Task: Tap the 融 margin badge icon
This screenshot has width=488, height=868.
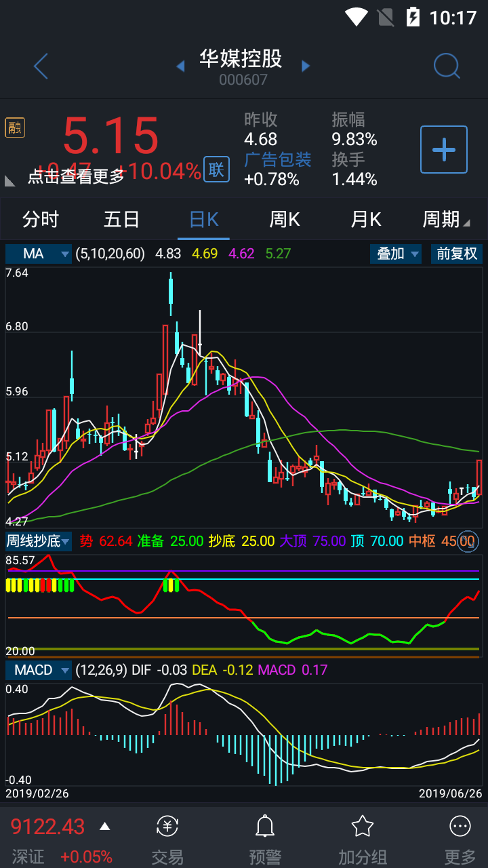Action: tap(14, 127)
